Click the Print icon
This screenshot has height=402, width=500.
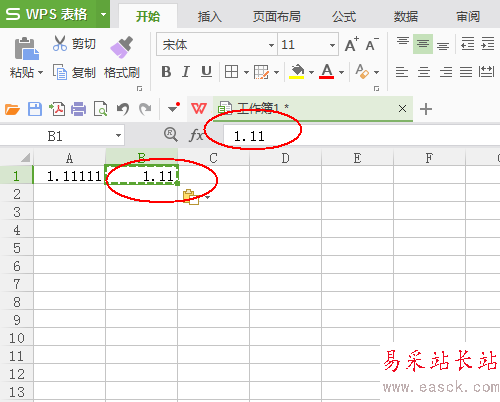[x=79, y=109]
